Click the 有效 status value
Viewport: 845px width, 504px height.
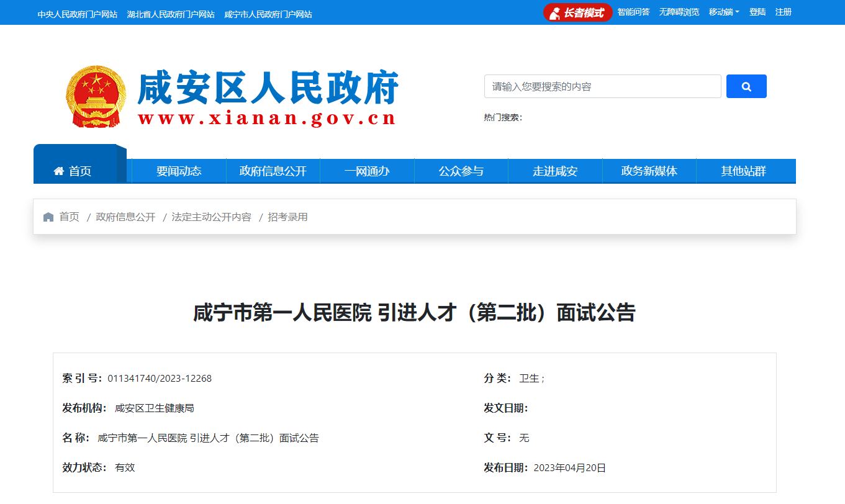(125, 468)
